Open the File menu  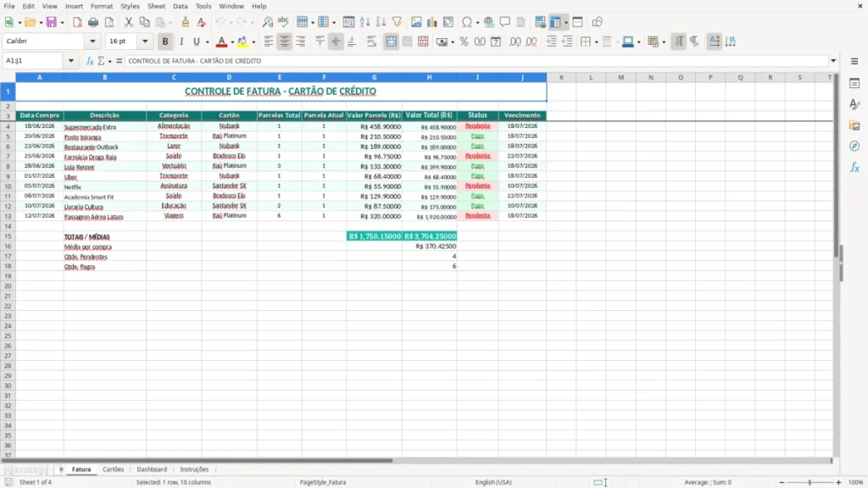pos(9,6)
